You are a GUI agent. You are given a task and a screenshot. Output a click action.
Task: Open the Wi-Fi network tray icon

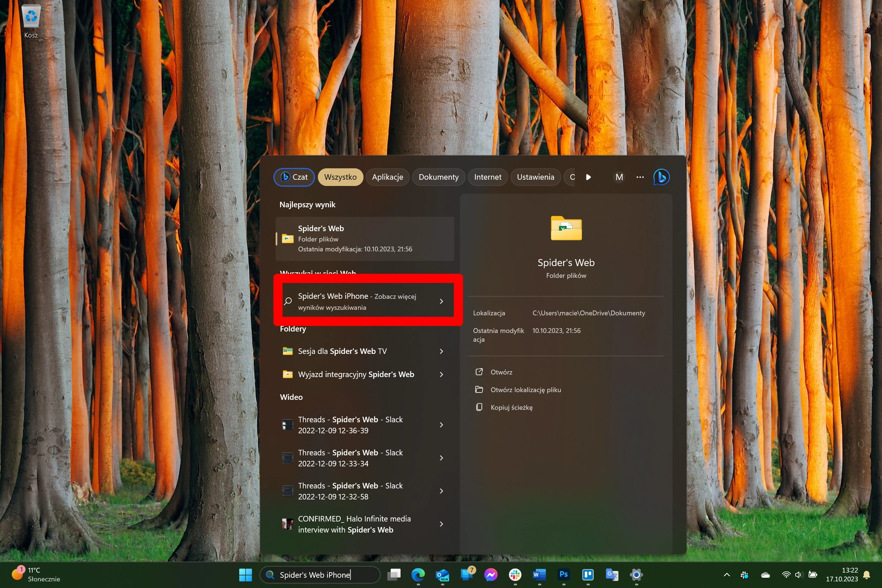coord(786,574)
